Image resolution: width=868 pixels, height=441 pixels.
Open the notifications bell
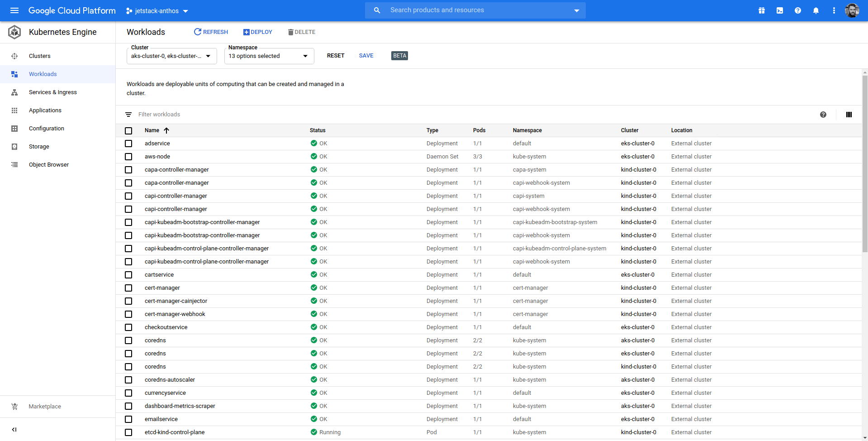[816, 10]
